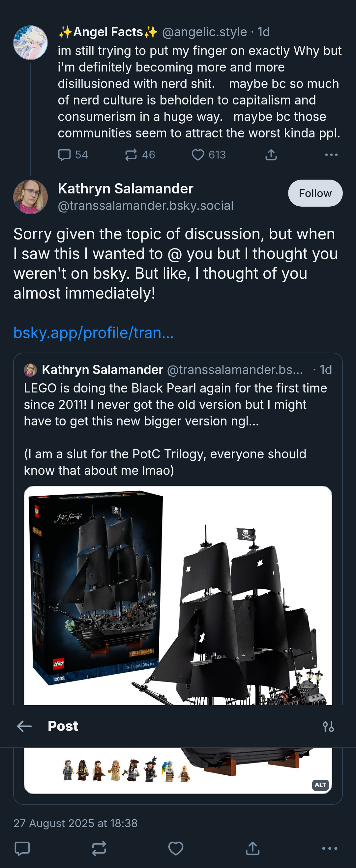Follow Kathryn Salamander

(315, 193)
